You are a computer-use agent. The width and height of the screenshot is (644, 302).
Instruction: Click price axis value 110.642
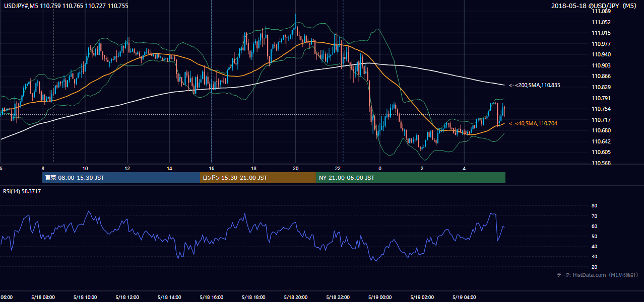pos(602,142)
